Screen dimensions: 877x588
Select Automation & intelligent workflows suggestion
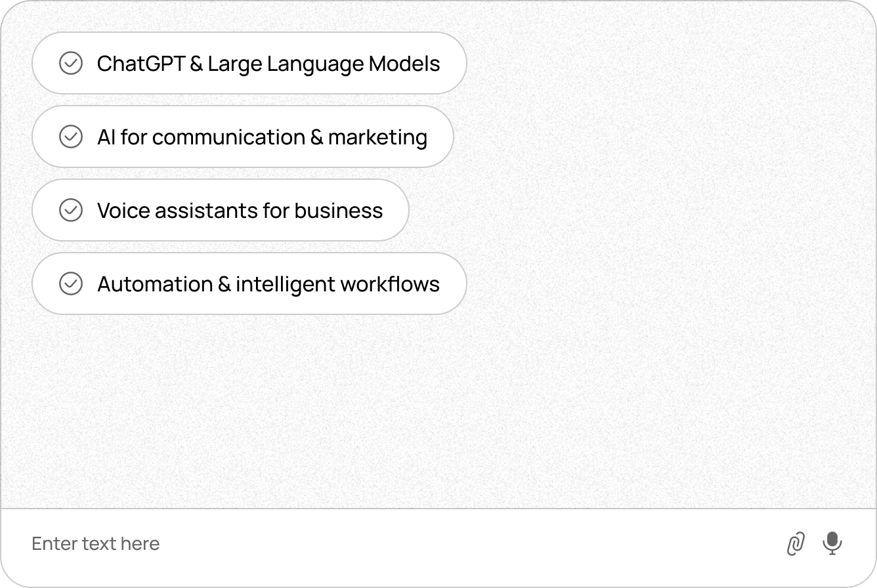click(x=249, y=284)
